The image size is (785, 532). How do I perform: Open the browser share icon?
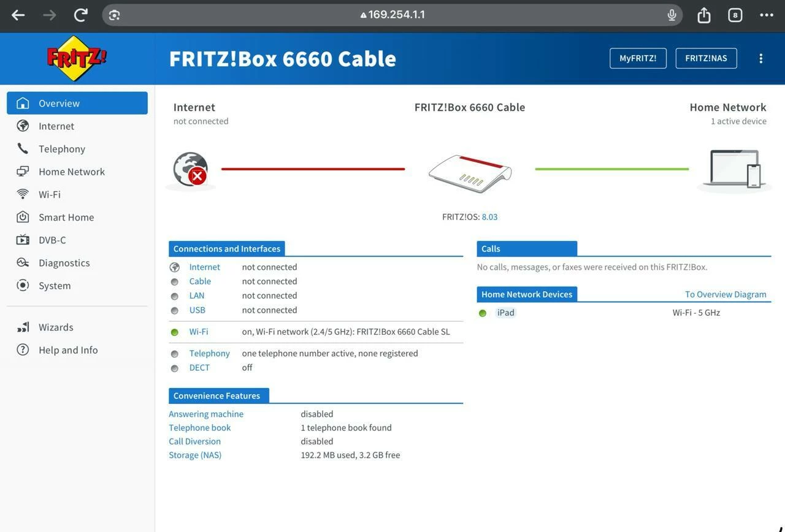coord(704,15)
